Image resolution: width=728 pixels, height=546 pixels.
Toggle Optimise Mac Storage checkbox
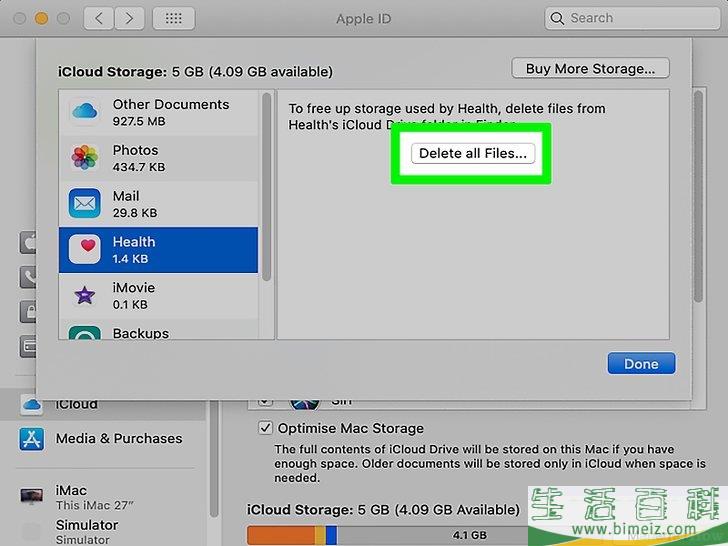point(265,428)
